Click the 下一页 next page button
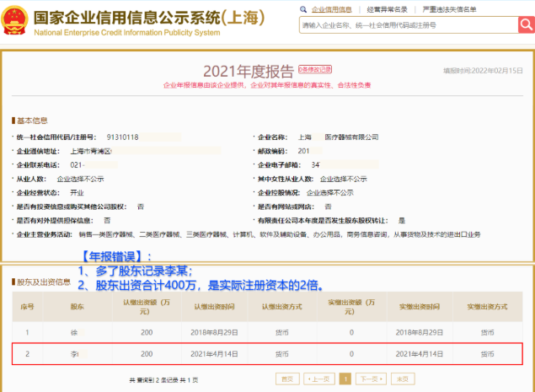 pos(371,379)
